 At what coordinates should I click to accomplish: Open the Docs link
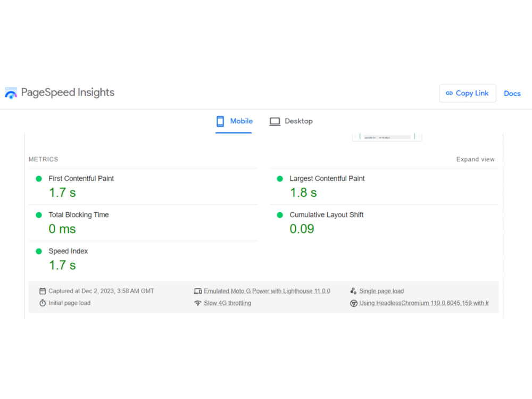click(512, 93)
